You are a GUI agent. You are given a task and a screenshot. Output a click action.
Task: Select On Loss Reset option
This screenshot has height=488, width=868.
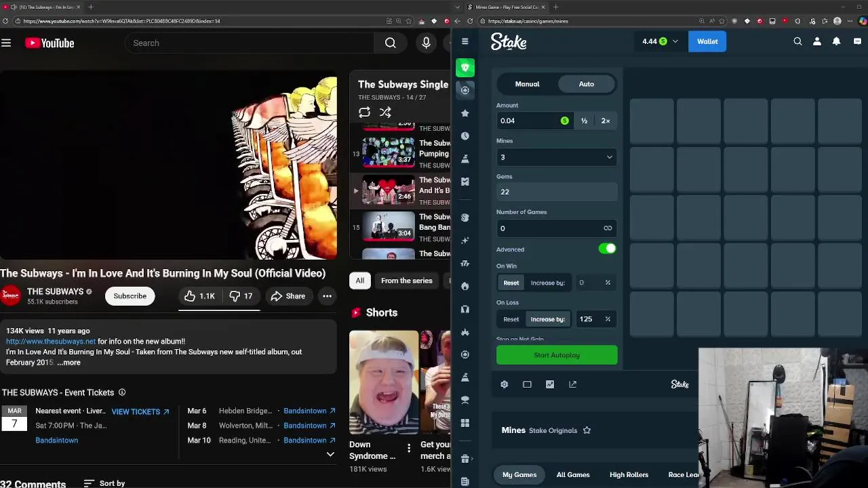click(x=511, y=319)
